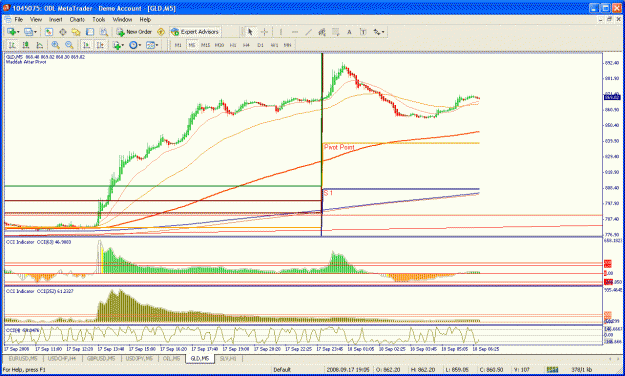The height and width of the screenshot is (376, 625).
Task: Show the Navigator panel
Action: [76, 32]
